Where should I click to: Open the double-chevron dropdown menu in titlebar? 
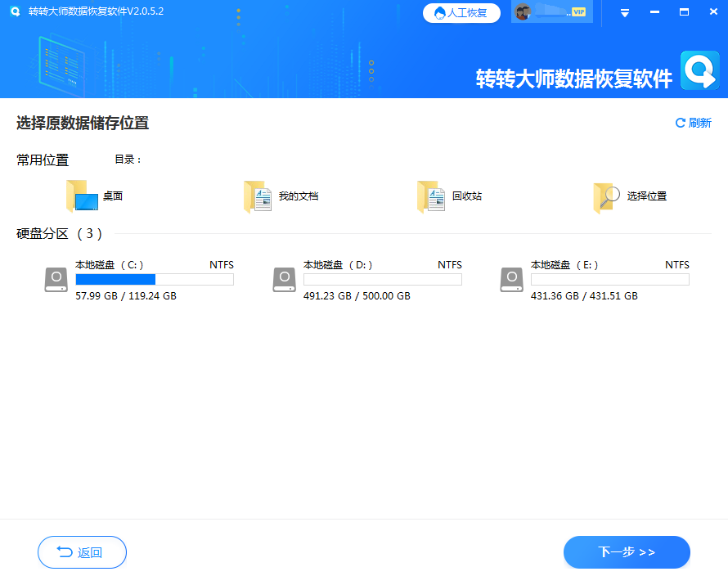coord(624,12)
